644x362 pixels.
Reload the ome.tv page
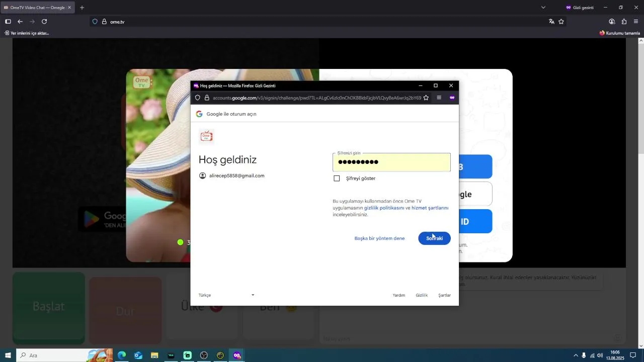[x=44, y=22]
